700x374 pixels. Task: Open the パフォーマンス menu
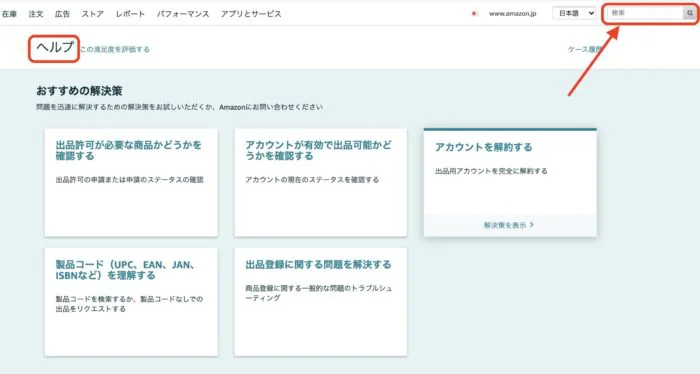pyautogui.click(x=183, y=14)
